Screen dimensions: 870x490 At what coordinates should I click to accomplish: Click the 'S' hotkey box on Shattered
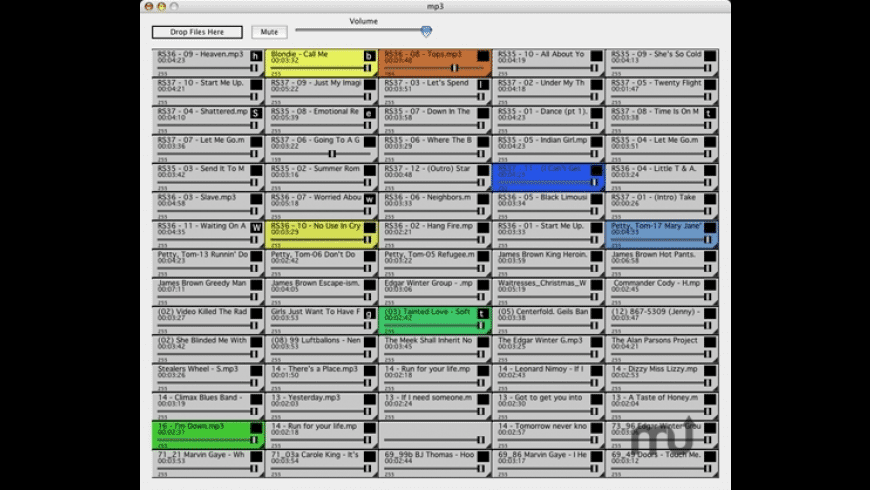[x=256, y=113]
